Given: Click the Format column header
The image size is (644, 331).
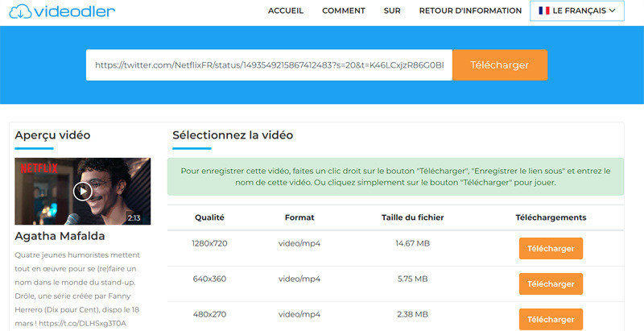Looking at the screenshot, I should [299, 217].
